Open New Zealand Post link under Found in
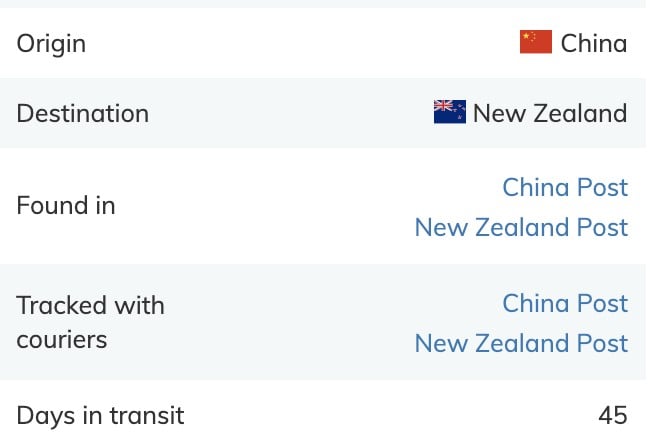650x440 pixels. click(521, 227)
